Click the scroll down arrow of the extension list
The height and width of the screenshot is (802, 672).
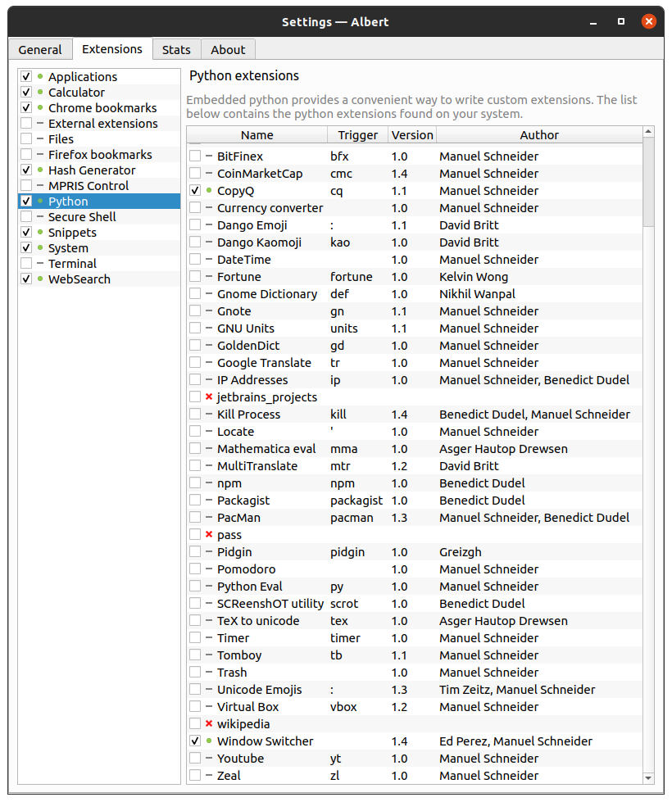click(x=648, y=778)
